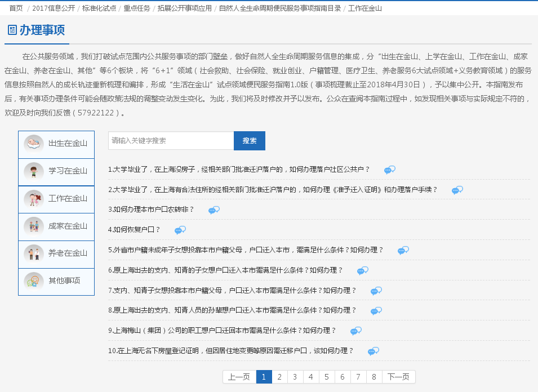Screen dimensions: 538x392
Task: Select page 2 in the pagination
Action: [279, 377]
